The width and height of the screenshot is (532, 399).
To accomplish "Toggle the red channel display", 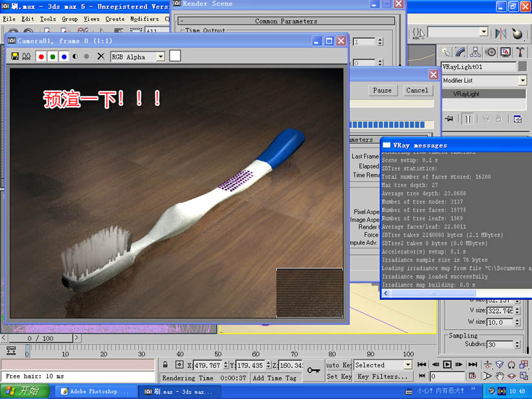I will click(x=41, y=57).
